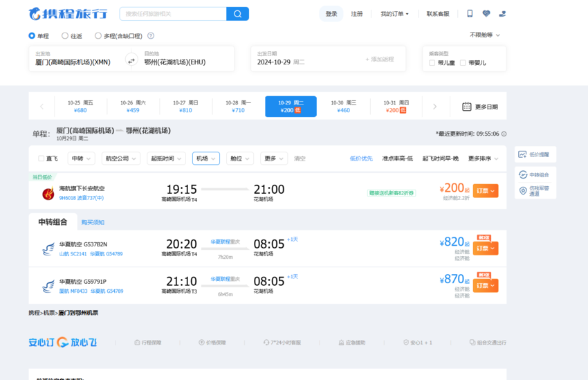
Task: Open the disabled and military channel icon
Action: 523,190
